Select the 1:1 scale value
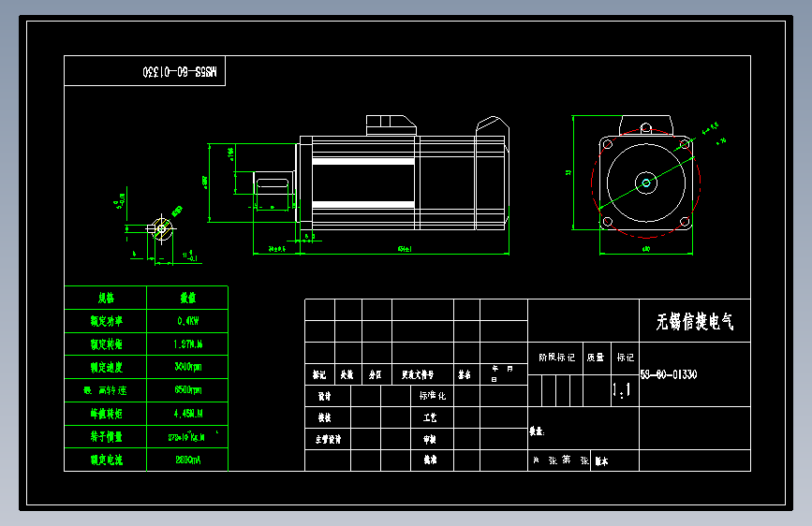 [622, 389]
